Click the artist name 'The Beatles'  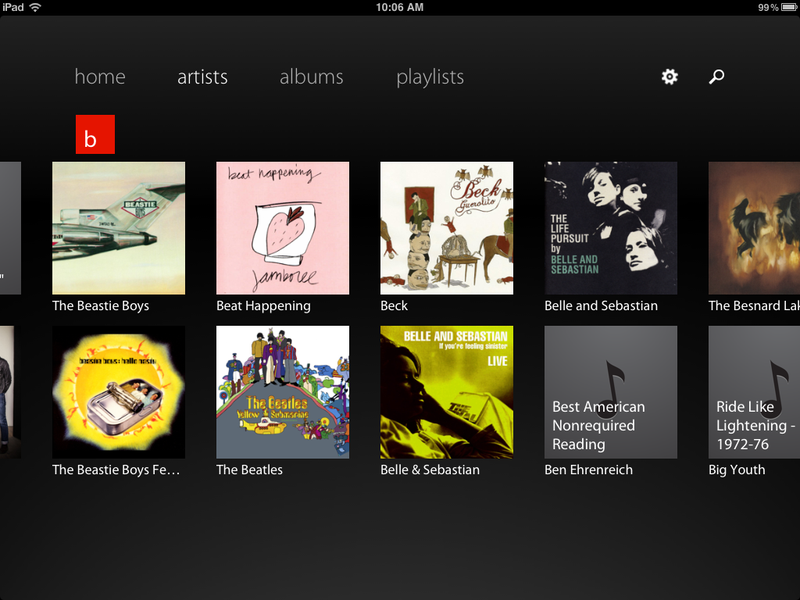249,469
